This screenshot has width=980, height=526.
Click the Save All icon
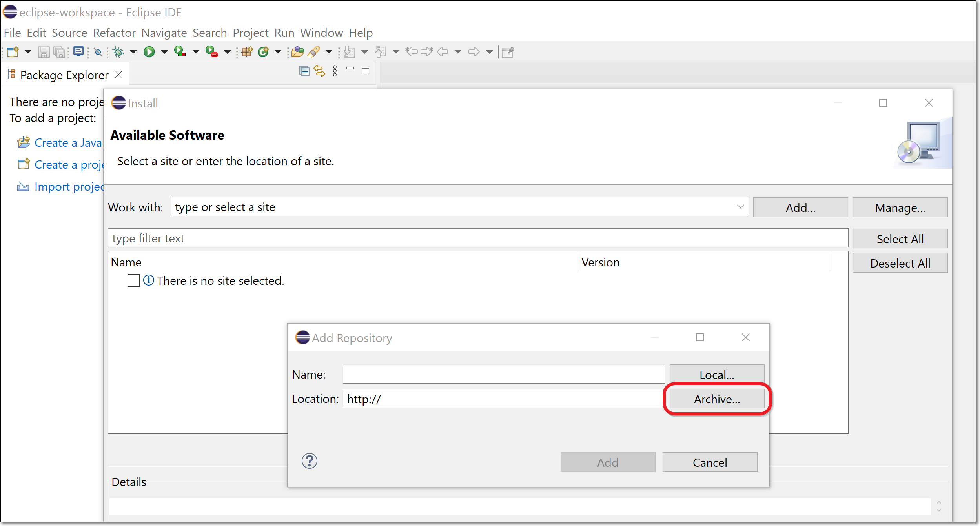pyautogui.click(x=59, y=52)
